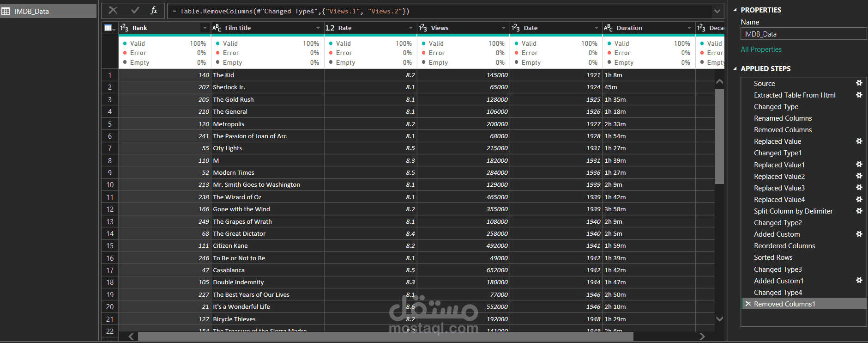Image resolution: width=868 pixels, height=343 pixels.
Task: Click the Rate column decimal type icon
Action: tap(330, 28)
